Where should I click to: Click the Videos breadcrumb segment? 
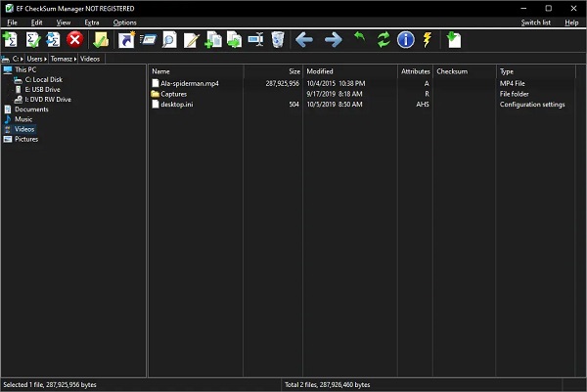pos(90,59)
